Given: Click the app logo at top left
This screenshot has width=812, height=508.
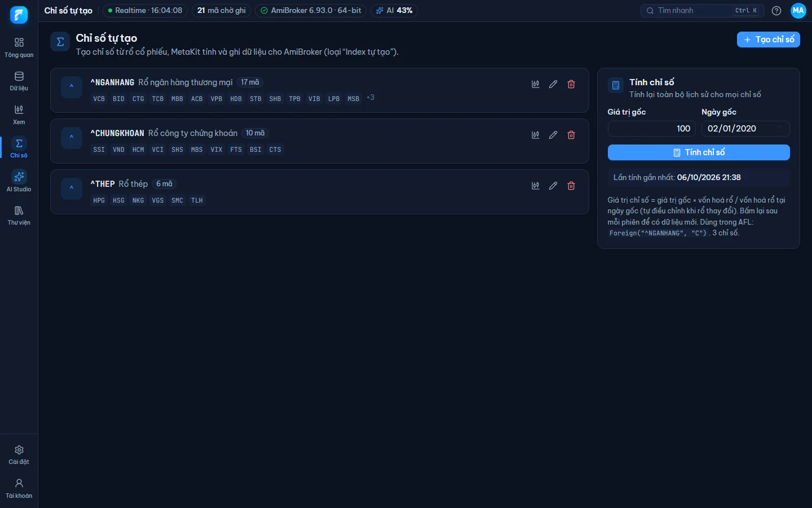Looking at the screenshot, I should 19,15.
